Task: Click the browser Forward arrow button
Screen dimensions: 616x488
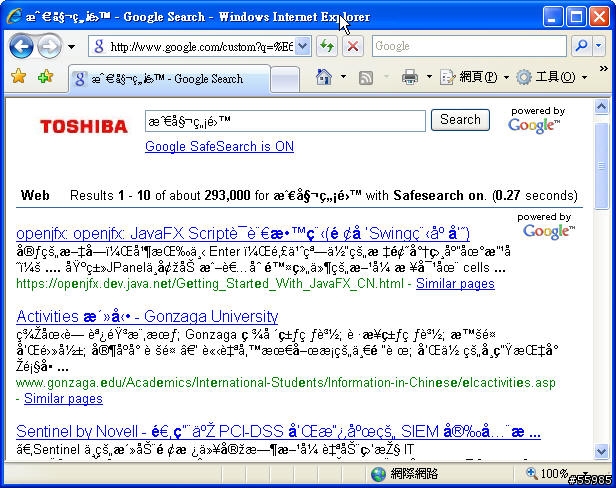Action: pos(50,47)
